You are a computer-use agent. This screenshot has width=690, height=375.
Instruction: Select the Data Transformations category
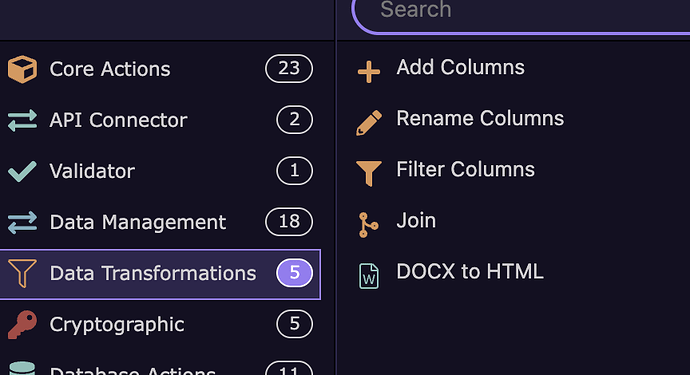(x=160, y=274)
